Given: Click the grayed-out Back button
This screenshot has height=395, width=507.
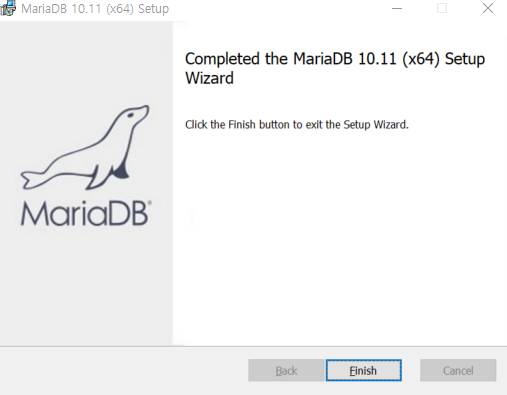Looking at the screenshot, I should tap(286, 370).
